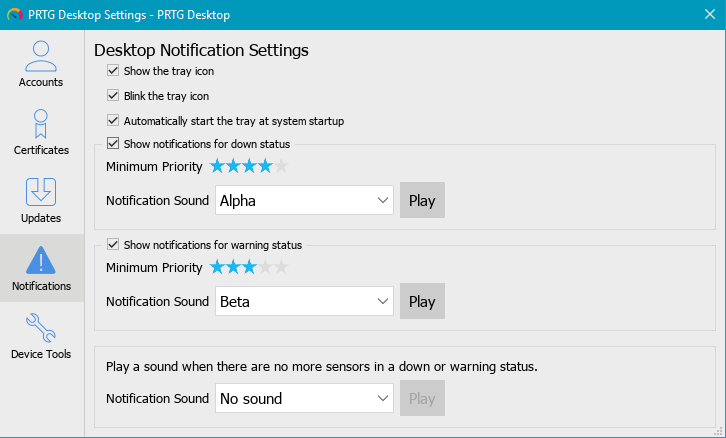This screenshot has height=438, width=726.
Task: Set warning status priority to two stars
Action: click(x=233, y=267)
